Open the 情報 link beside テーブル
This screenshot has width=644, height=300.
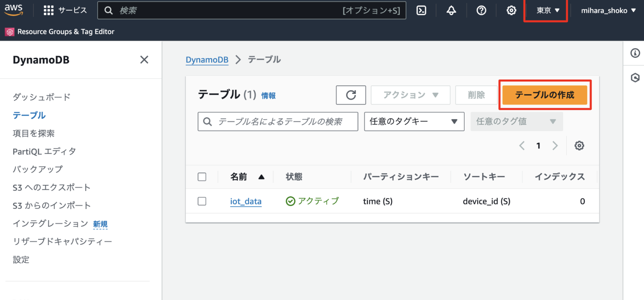pyautogui.click(x=268, y=95)
